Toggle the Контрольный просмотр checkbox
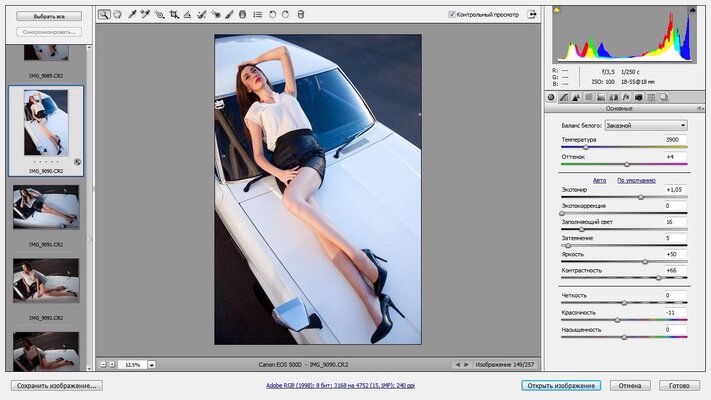711x400 pixels. tap(452, 15)
